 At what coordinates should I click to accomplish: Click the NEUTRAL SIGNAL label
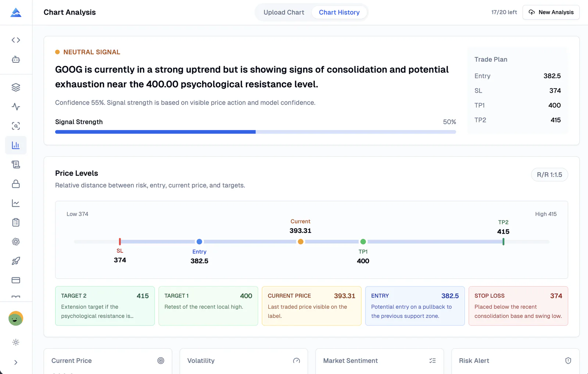[92, 52]
